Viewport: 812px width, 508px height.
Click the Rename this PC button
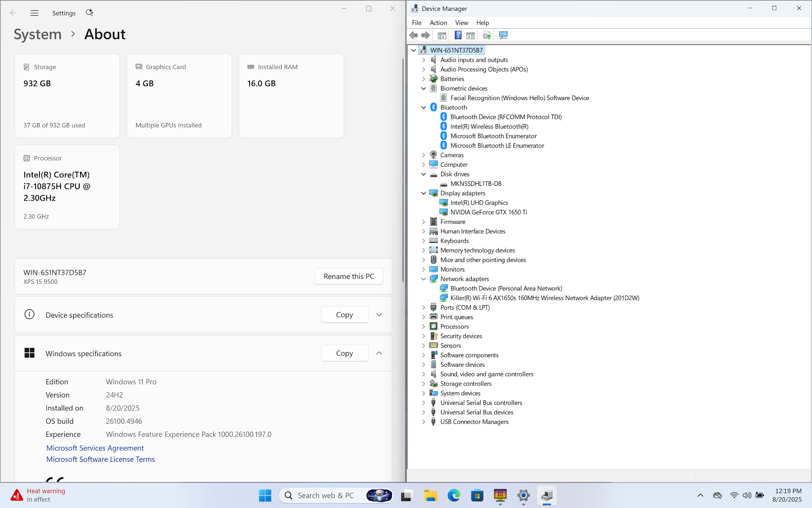[348, 276]
